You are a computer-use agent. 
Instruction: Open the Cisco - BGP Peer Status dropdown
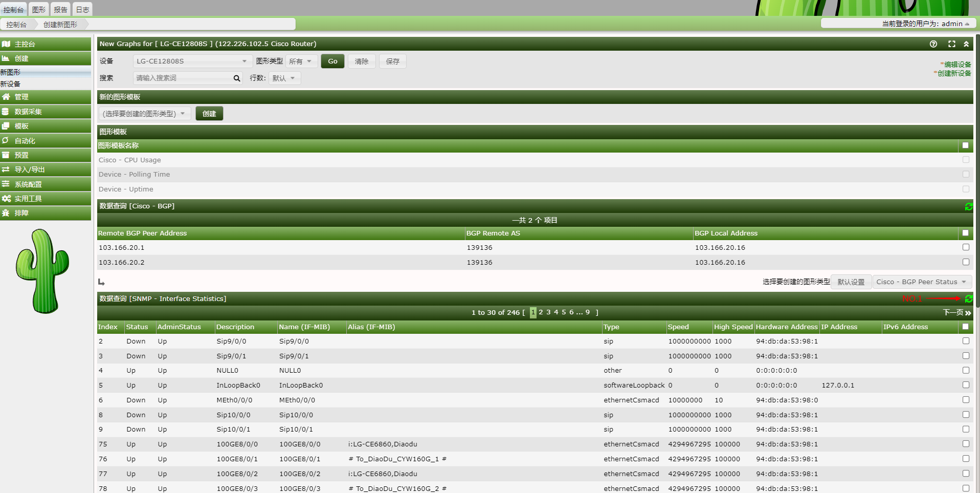[x=922, y=282]
